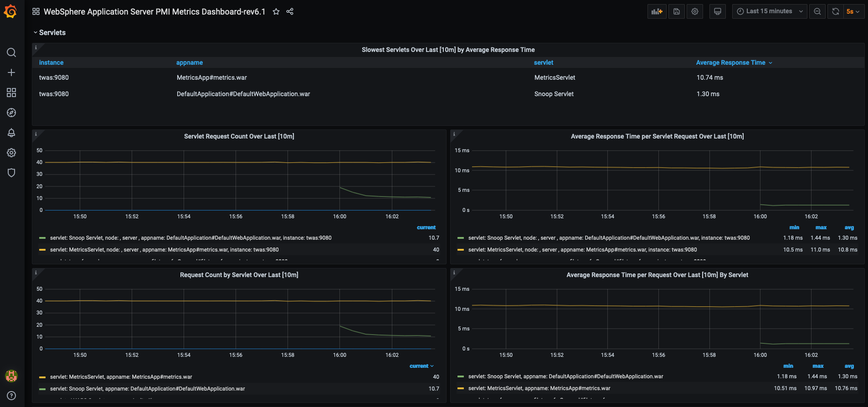
Task: Toggle Snoop Servlet series in Request Count by Servlet legend
Action: 147,389
